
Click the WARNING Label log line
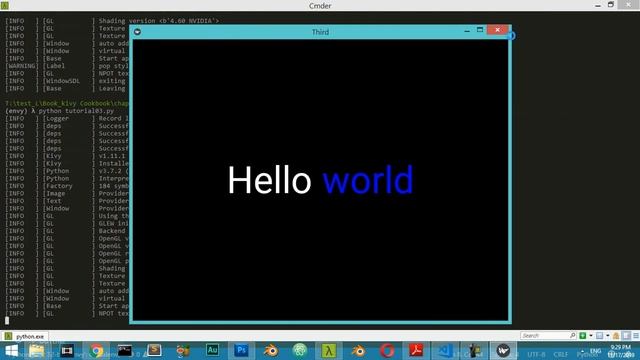coord(67,66)
